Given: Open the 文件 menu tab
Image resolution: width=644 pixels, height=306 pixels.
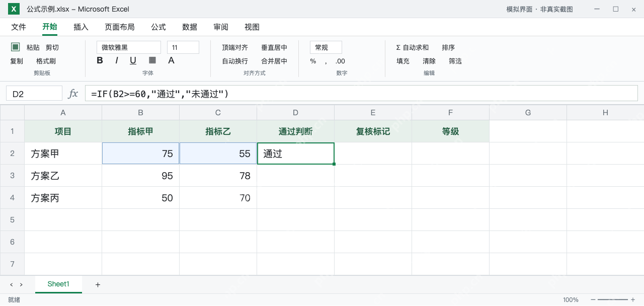Looking at the screenshot, I should click(x=19, y=27).
